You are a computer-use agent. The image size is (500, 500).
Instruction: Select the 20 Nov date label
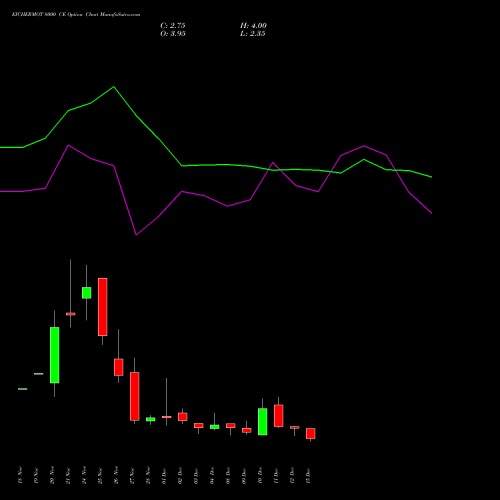(52, 475)
